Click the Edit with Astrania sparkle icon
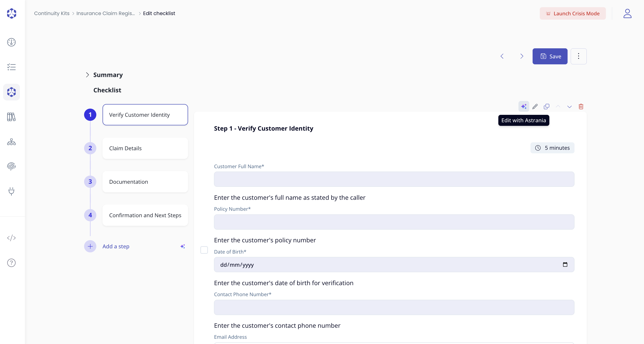Viewport: 644px width, 344px height. [523, 107]
